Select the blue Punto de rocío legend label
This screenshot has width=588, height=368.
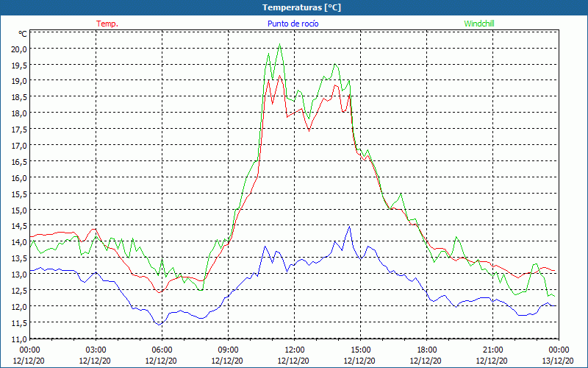point(293,24)
